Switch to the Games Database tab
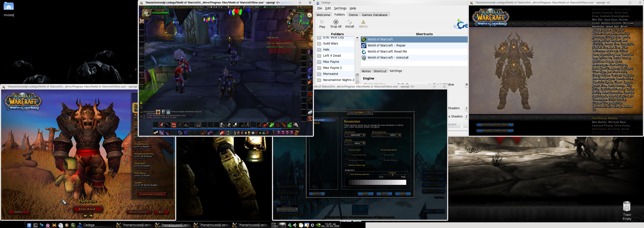Viewport: 644px width, 228px height. point(374,15)
